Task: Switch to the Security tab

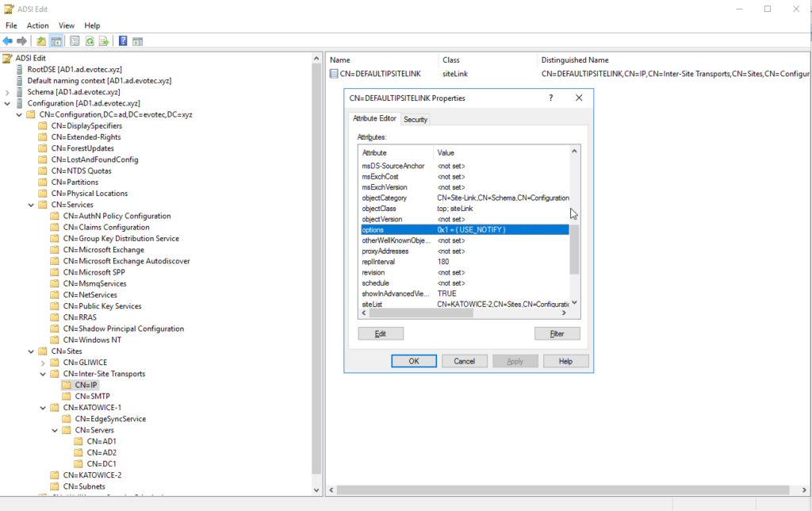Action: (416, 119)
